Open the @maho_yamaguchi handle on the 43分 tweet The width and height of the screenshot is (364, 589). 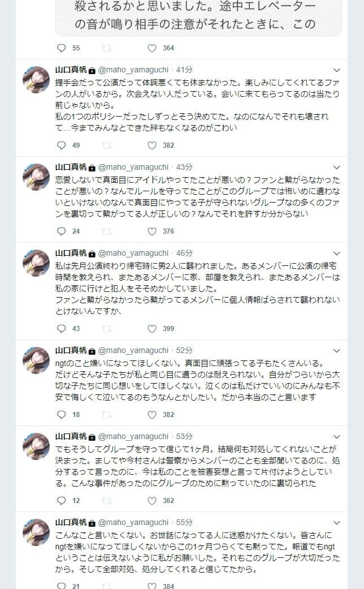point(133,167)
